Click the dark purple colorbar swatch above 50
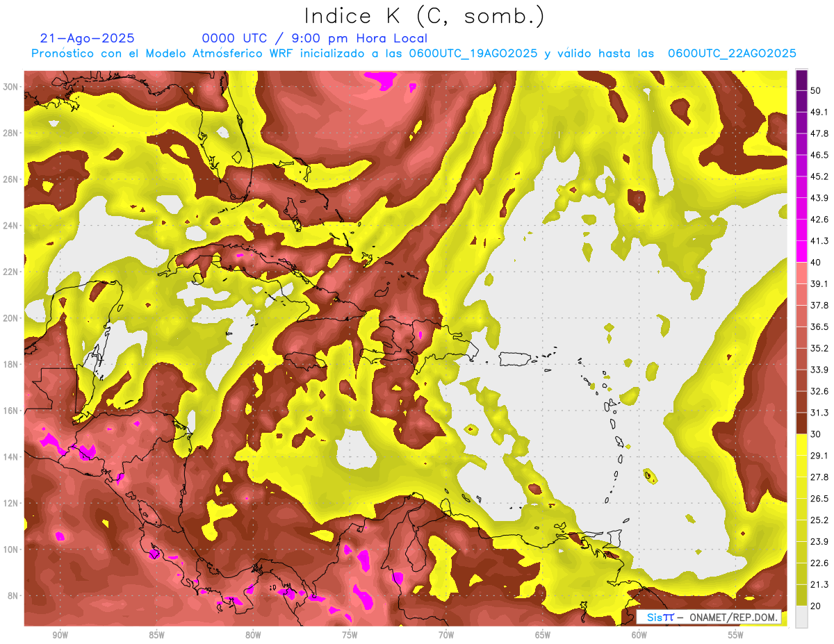 point(801,80)
